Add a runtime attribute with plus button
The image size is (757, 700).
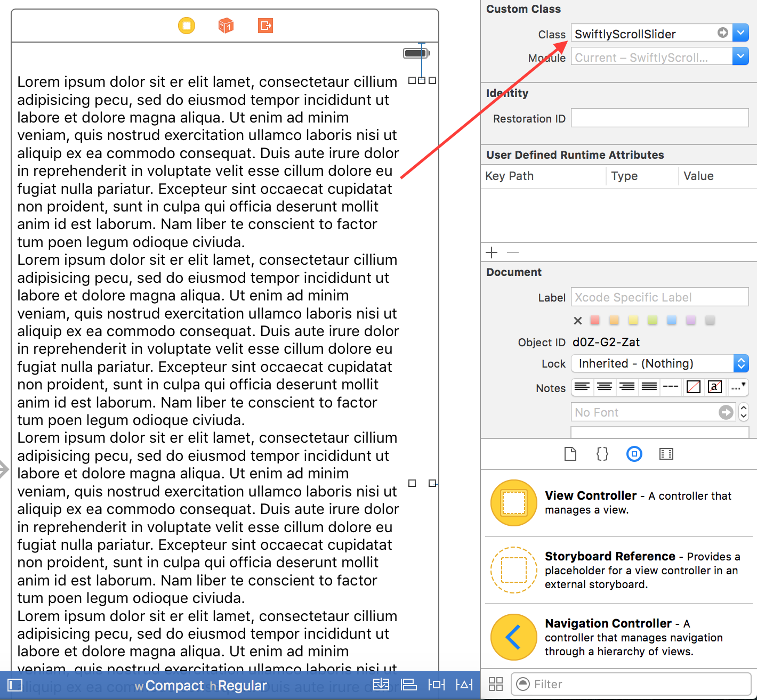pos(492,252)
